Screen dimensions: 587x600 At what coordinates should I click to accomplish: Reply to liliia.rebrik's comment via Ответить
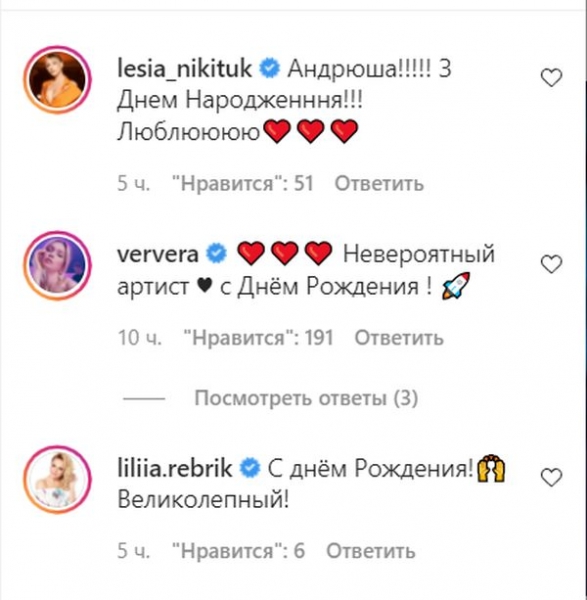point(370,551)
